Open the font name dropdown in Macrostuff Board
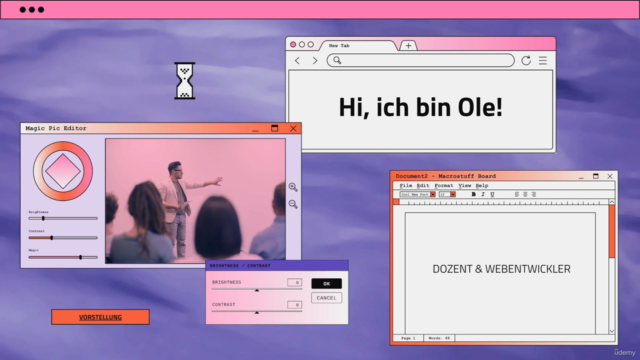The width and height of the screenshot is (640, 360). tap(433, 195)
